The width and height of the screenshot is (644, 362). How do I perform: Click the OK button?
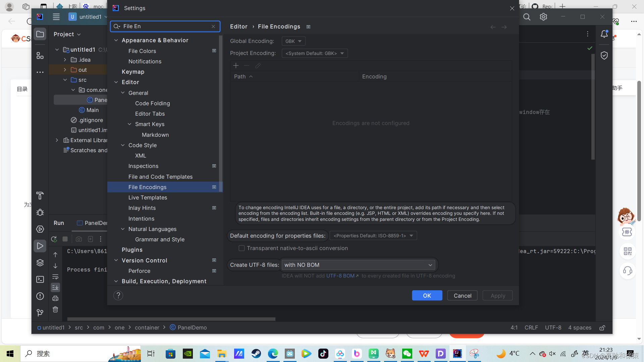(427, 295)
